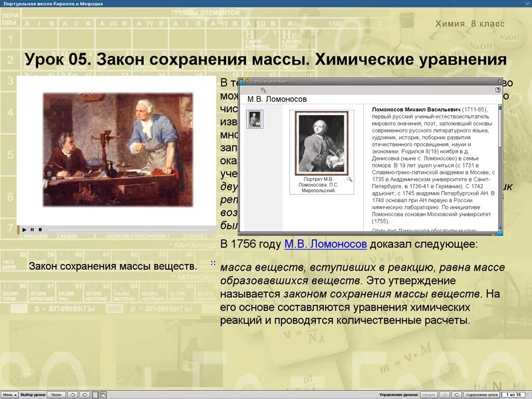Click the caption 'Портрет М.В. Ломоносова. Л.С. Миропольский'
532x399 pixels.
pyautogui.click(x=319, y=185)
